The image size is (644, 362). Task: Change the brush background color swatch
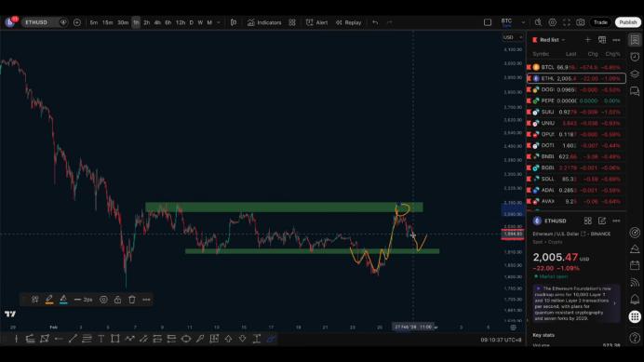pyautogui.click(x=63, y=300)
